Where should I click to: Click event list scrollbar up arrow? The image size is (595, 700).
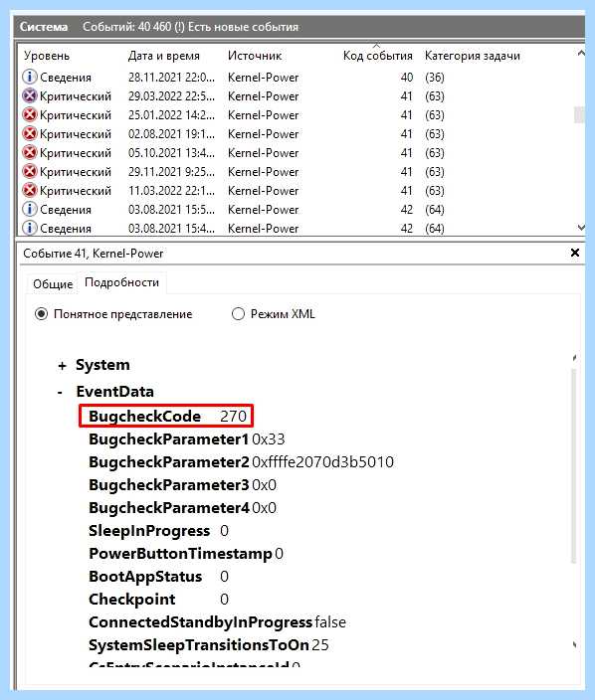(580, 53)
